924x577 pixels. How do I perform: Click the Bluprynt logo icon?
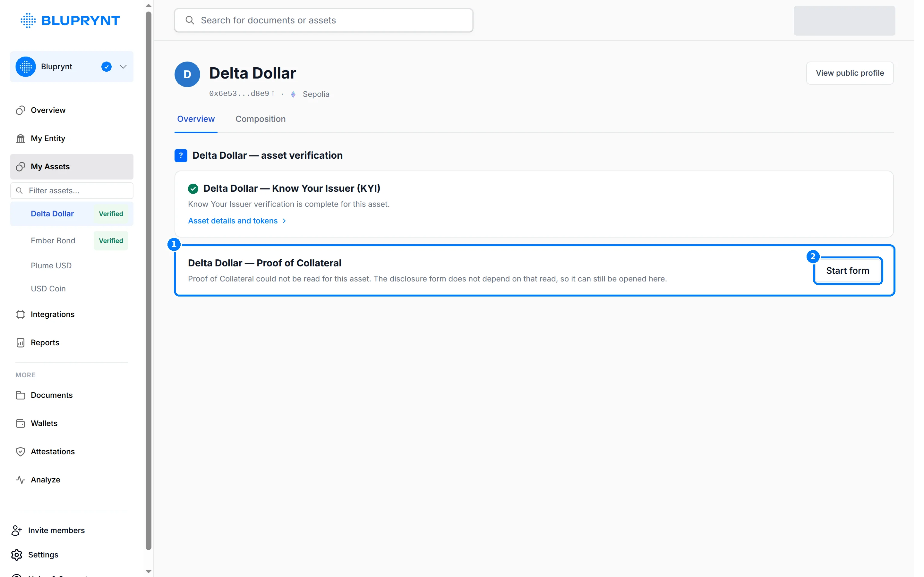click(x=28, y=20)
